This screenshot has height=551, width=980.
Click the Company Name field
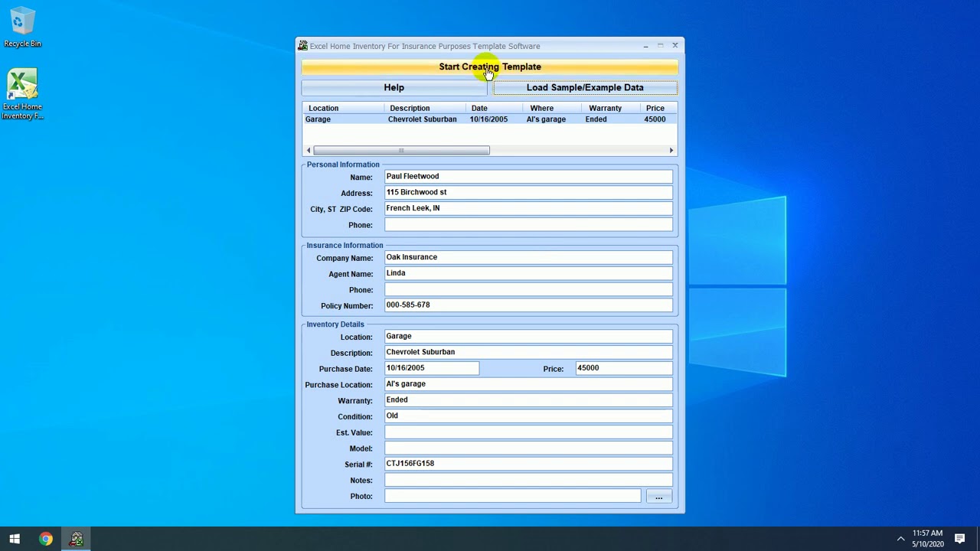click(x=528, y=258)
